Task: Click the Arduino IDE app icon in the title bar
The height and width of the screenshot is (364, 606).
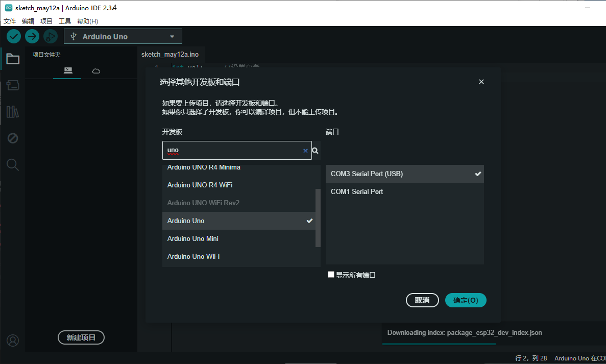Action: pos(8,8)
